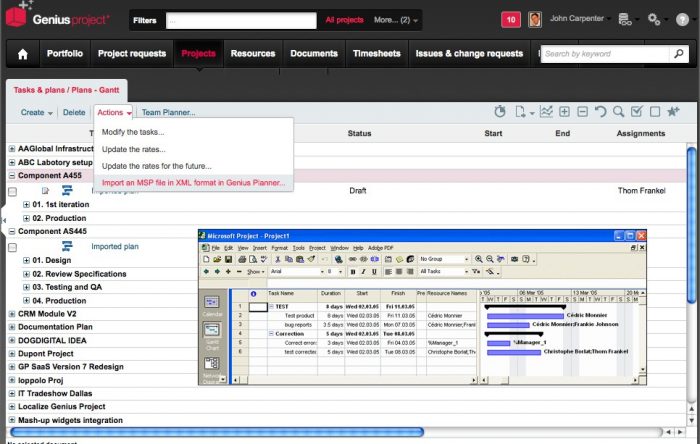Viewport: 700px width, 444px height.
Task: Click the search magnifier button in header
Action: click(x=679, y=54)
